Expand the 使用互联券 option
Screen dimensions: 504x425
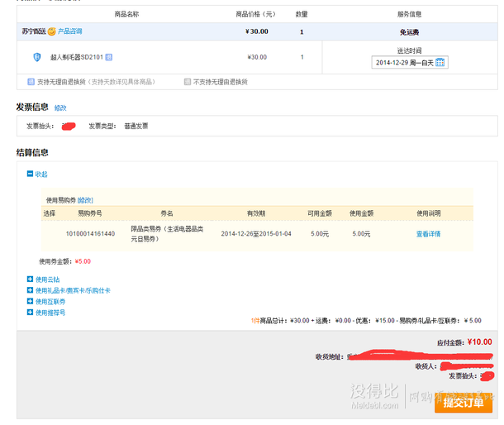click(31, 302)
